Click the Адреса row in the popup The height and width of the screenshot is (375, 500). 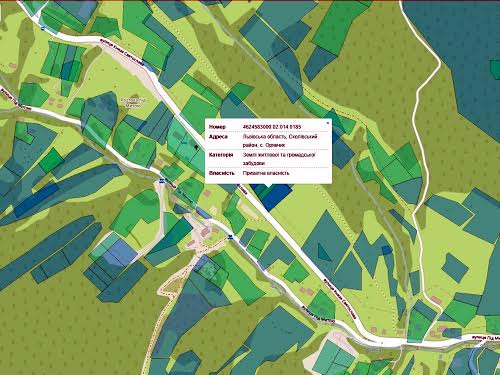click(268, 141)
